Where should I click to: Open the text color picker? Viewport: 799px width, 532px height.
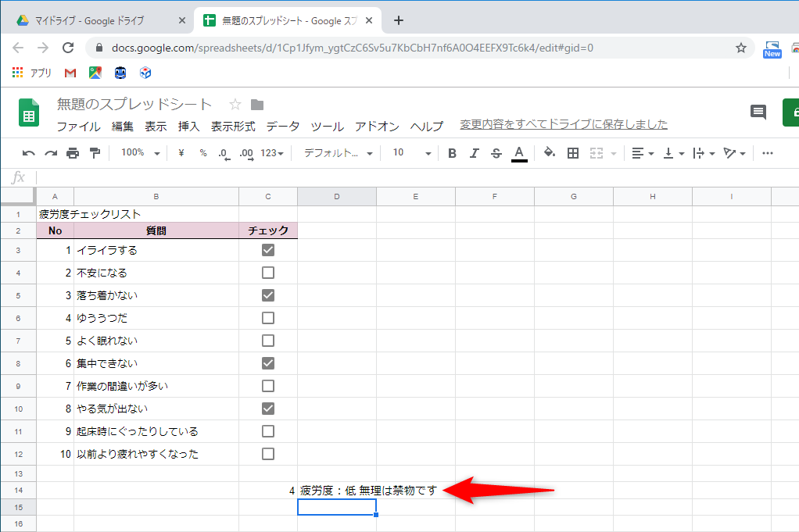518,153
